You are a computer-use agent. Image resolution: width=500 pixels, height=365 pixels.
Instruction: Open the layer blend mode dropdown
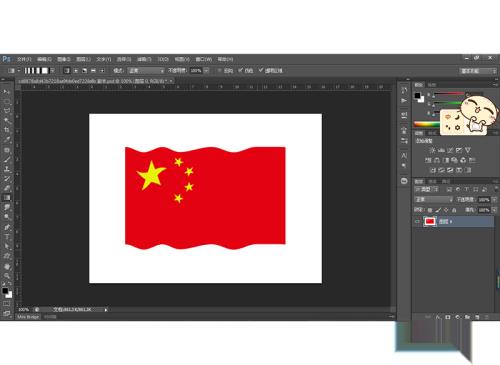click(434, 200)
